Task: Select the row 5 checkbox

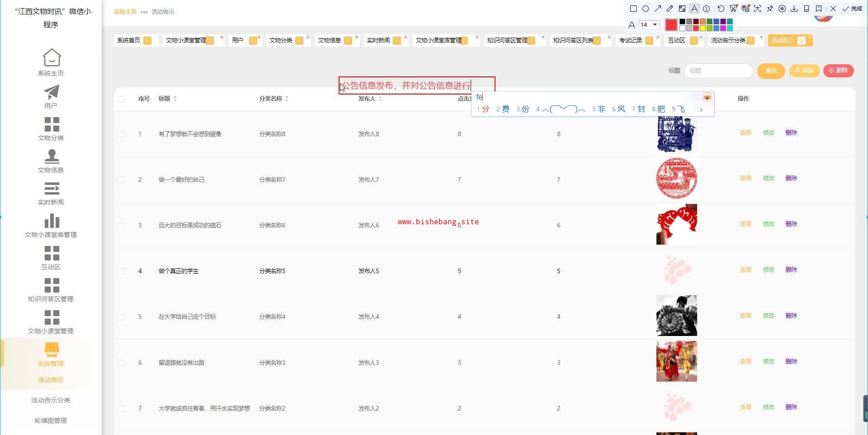Action: [121, 317]
